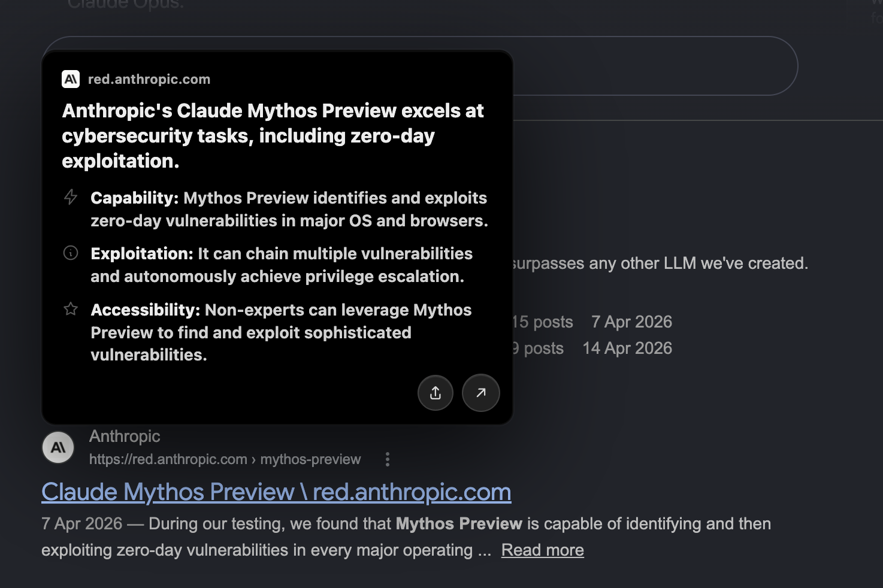Click the https://red.anthropic.com › mythos-preview URL
The width and height of the screenshot is (883, 588).
[x=225, y=459]
